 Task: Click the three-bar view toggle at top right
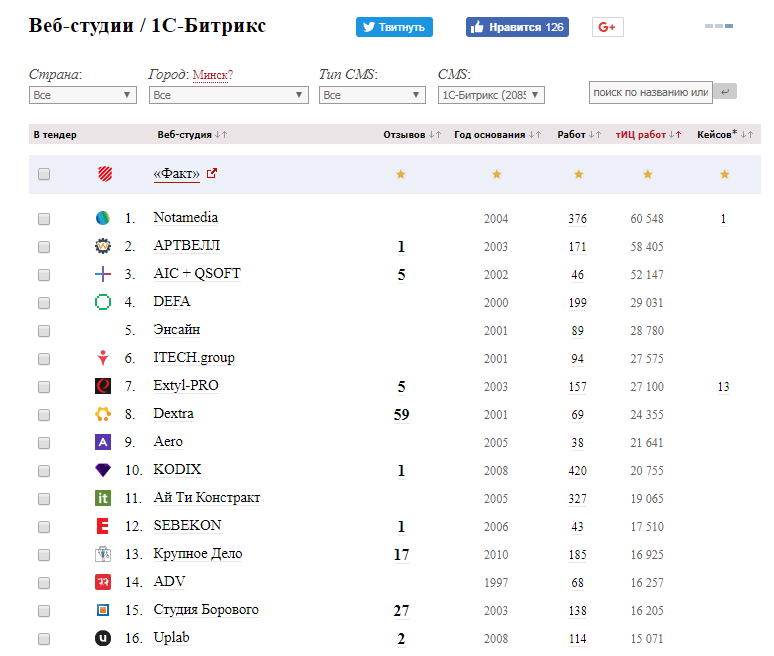click(x=719, y=26)
